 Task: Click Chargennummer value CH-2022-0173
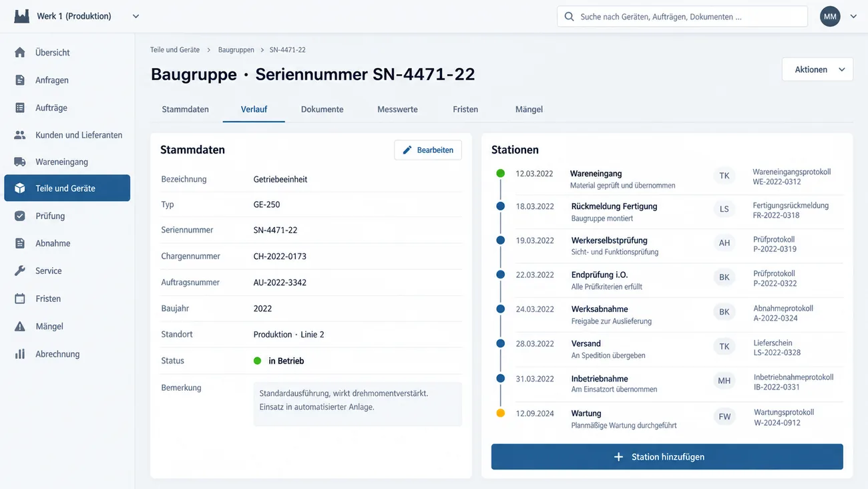[280, 257]
